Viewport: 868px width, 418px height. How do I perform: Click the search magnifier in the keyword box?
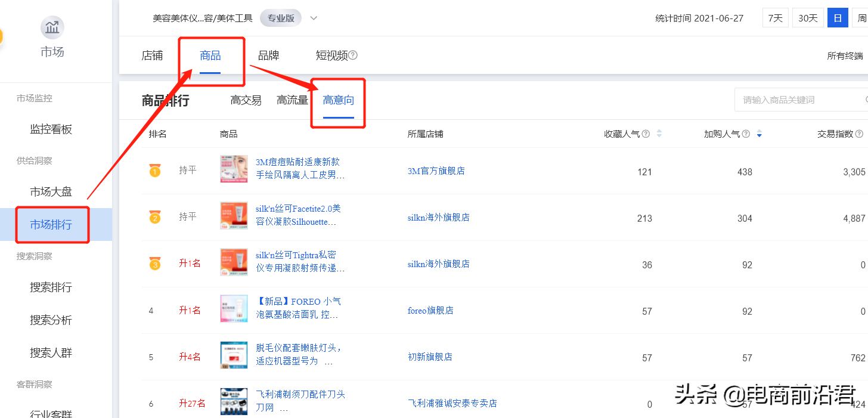(865, 100)
